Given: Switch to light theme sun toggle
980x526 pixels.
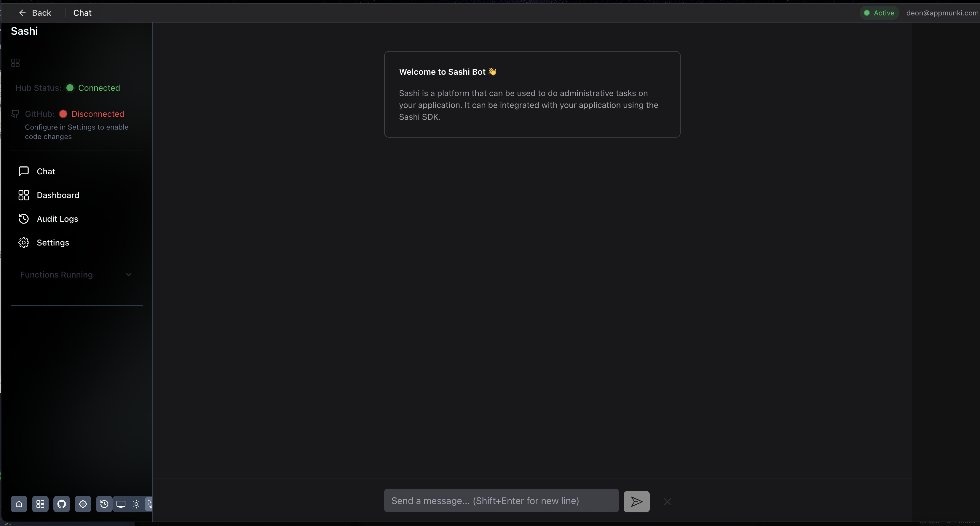Looking at the screenshot, I should point(136,504).
